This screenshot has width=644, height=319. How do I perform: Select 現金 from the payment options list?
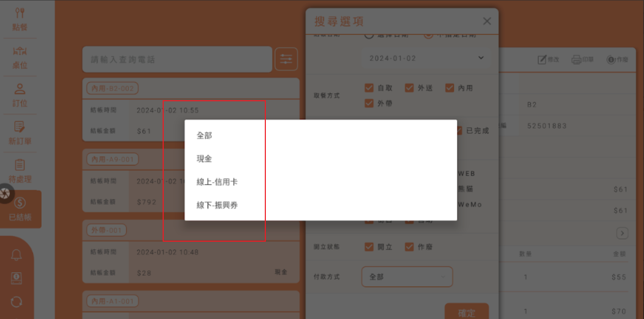204,159
